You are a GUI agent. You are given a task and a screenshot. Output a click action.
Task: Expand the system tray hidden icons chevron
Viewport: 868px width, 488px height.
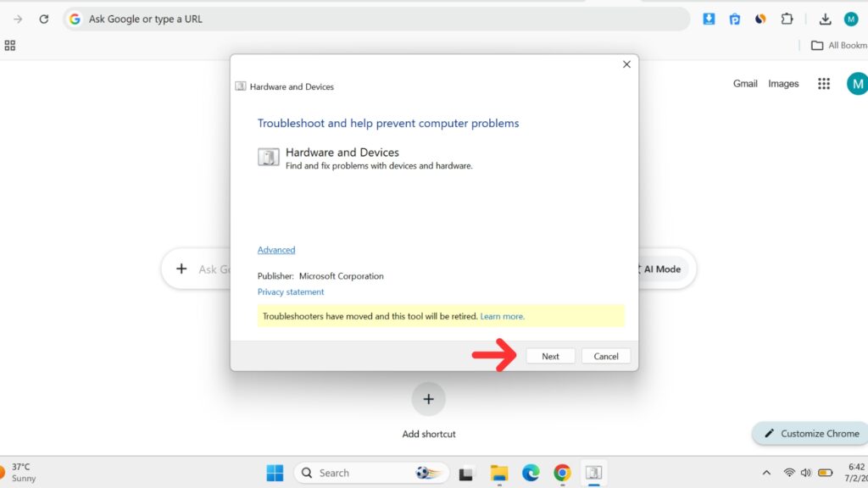click(x=766, y=473)
